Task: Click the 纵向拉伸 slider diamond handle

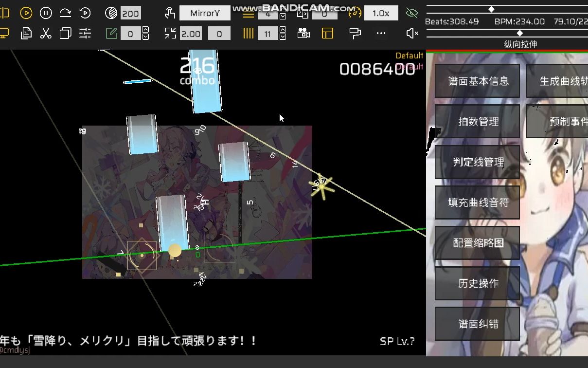Action: click(520, 33)
